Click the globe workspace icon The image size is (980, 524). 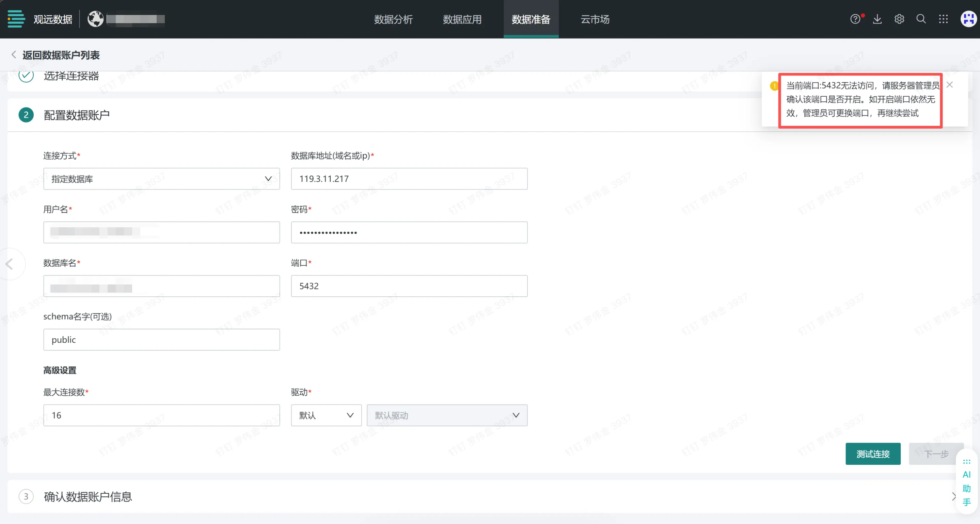[95, 19]
